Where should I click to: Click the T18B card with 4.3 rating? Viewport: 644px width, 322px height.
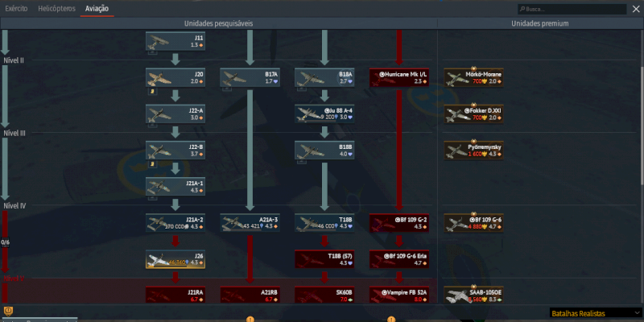pos(324,223)
